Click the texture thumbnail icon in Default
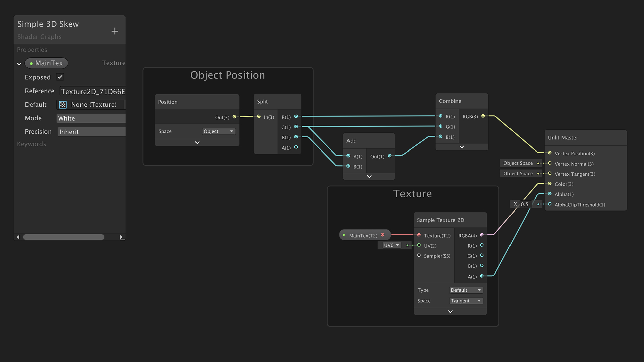 pyautogui.click(x=63, y=105)
